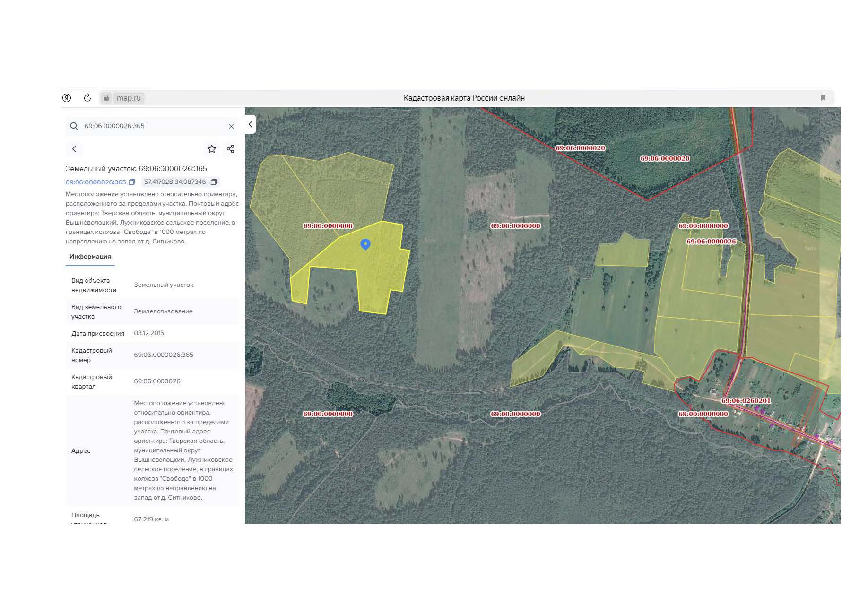868x614 pixels.
Task: Click the padlock site security icon
Action: 106,98
